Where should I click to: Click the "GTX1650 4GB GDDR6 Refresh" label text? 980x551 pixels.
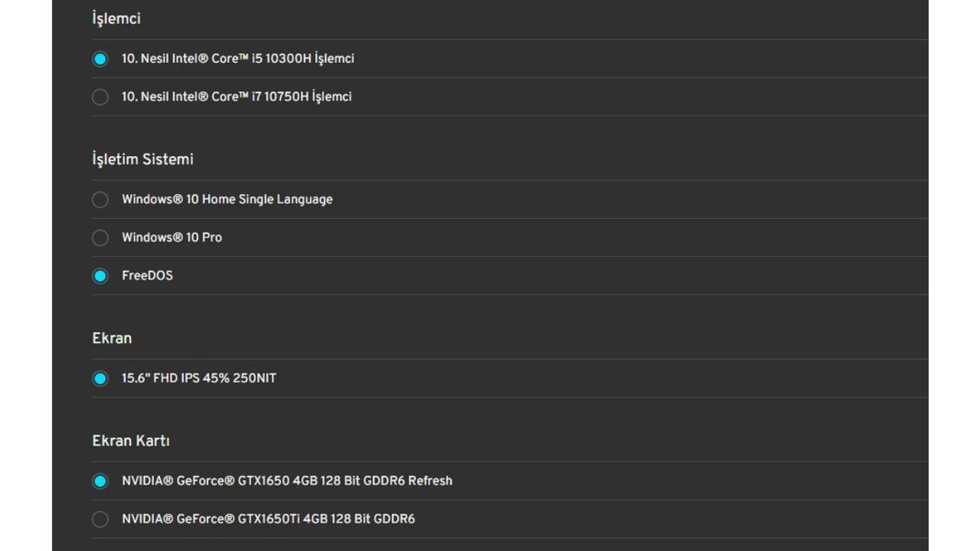click(x=287, y=482)
